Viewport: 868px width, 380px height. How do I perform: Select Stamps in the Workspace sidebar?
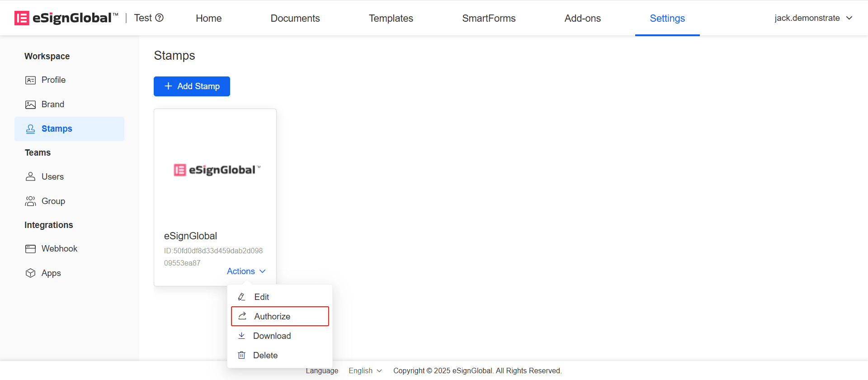point(69,129)
